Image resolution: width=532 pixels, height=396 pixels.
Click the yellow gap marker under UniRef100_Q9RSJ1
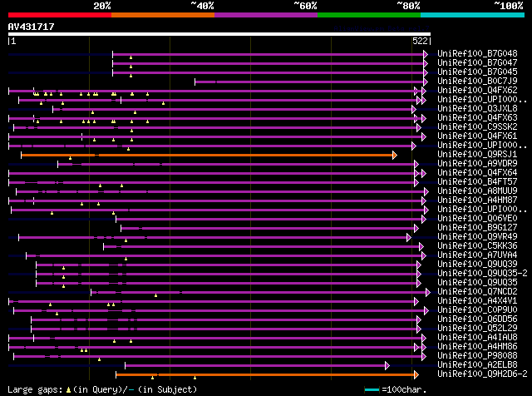(x=70, y=158)
